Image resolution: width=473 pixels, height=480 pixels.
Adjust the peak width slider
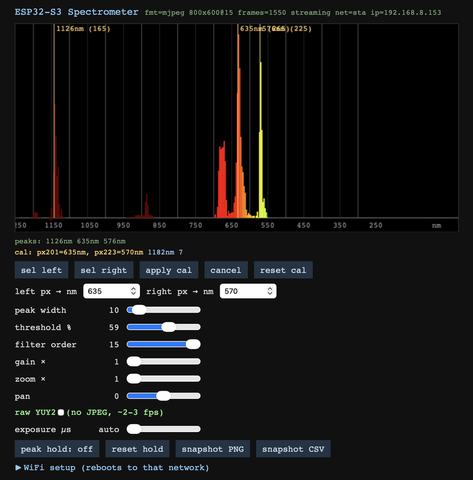pyautogui.click(x=164, y=310)
